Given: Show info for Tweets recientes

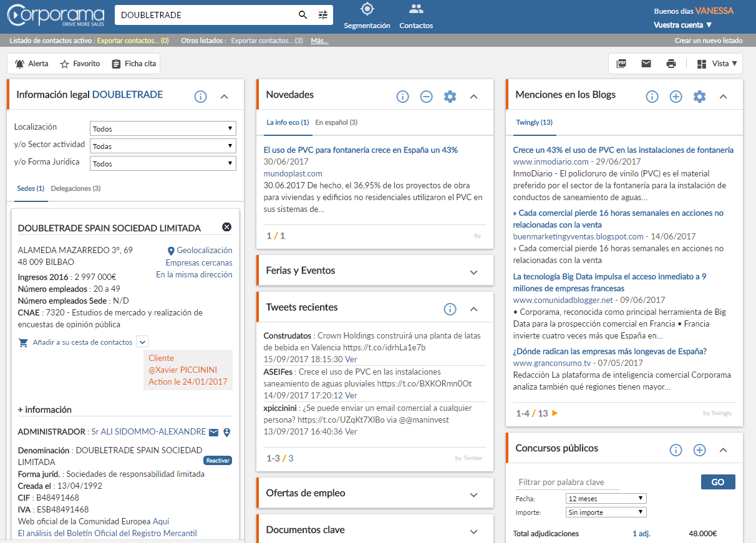Looking at the screenshot, I should 450,309.
